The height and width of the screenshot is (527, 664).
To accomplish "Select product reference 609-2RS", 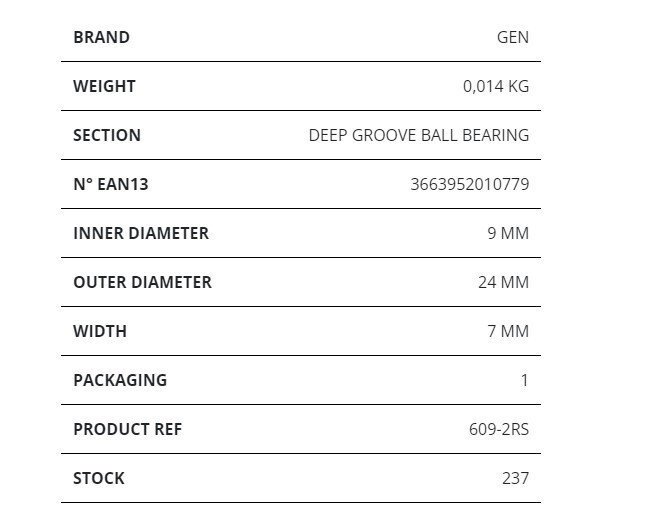I will click(x=499, y=430).
